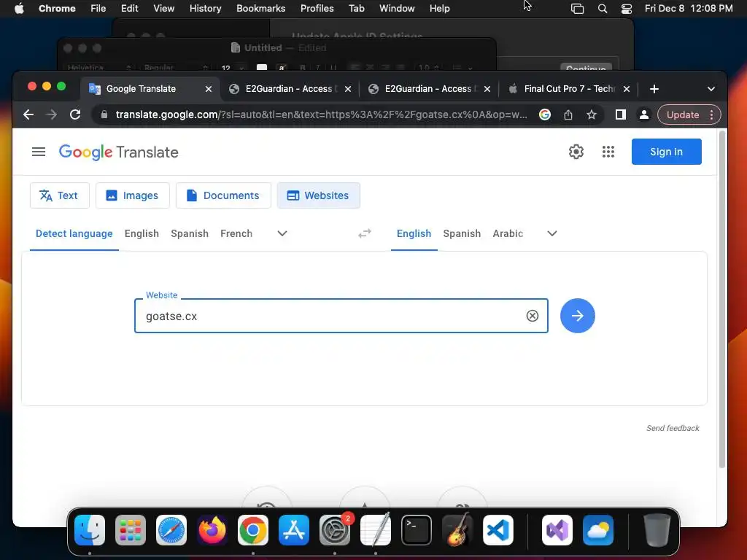Share this page from the address bar

pos(568,114)
